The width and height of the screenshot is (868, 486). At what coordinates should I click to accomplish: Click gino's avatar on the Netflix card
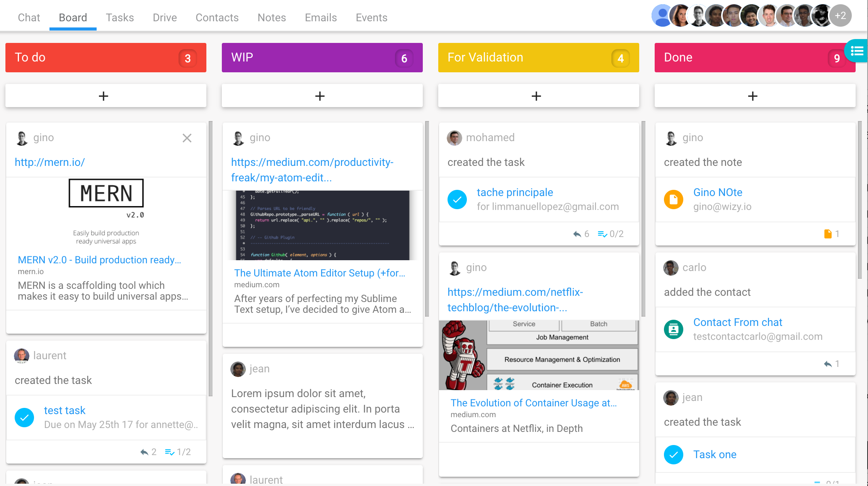[455, 268]
